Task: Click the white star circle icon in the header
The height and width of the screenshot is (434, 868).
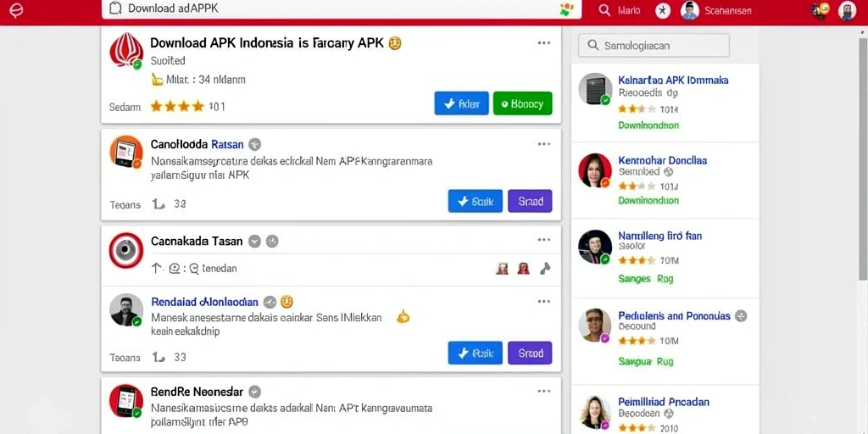Action: point(663,10)
